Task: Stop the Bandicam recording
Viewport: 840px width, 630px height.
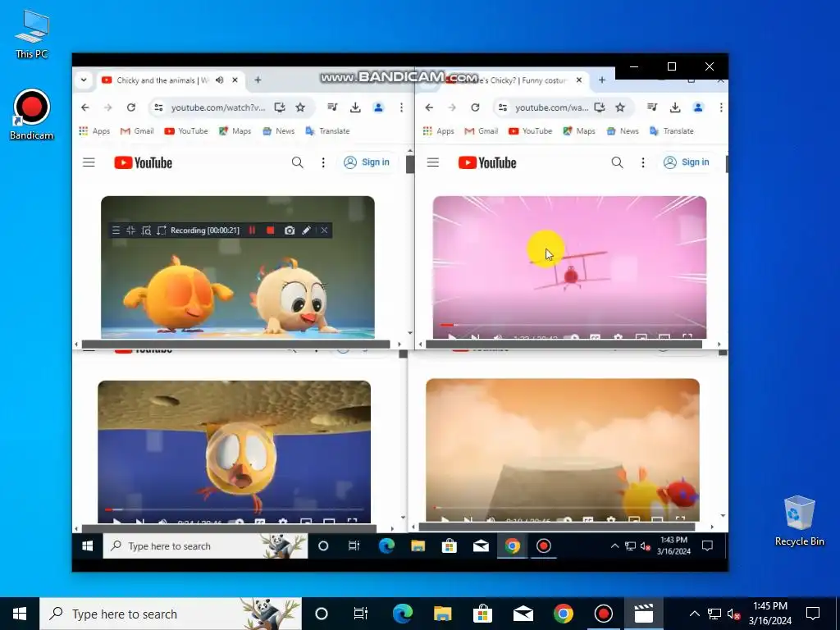Action: point(271,231)
